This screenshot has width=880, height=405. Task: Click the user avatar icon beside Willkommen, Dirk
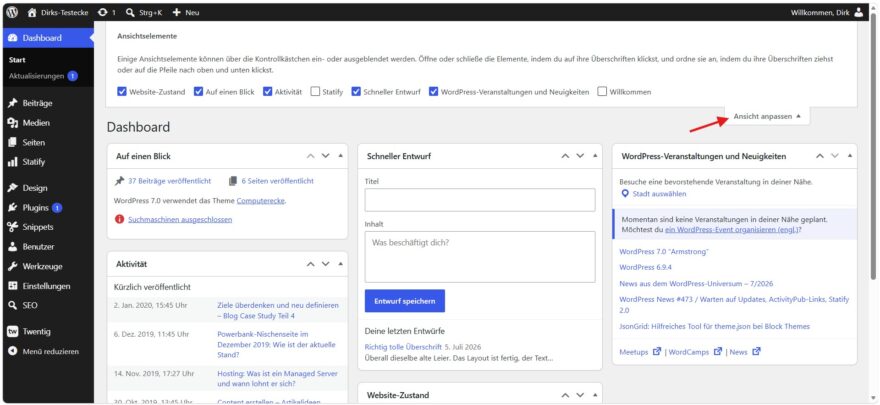click(x=859, y=12)
